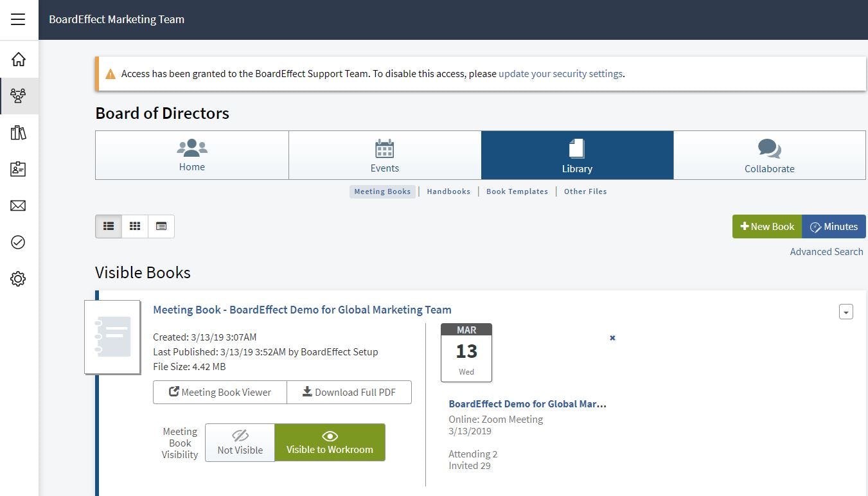The height and width of the screenshot is (496, 868).
Task: Expand the meeting book options dropdown arrow
Action: pyautogui.click(x=846, y=312)
